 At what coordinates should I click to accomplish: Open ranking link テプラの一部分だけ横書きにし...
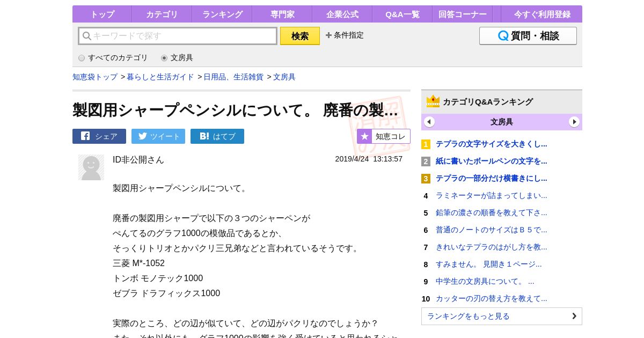point(492,178)
